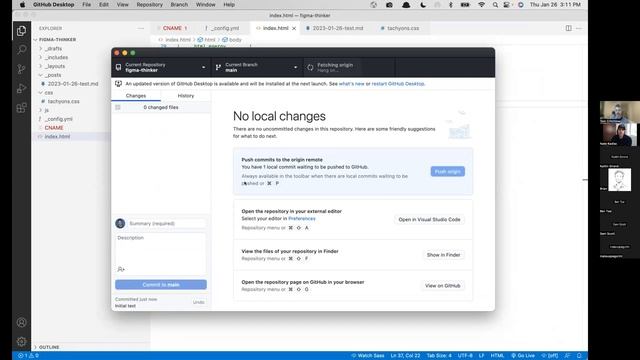Image resolution: width=640 pixels, height=360 pixels.
Task: Open the Branch menu in menu bar
Action: pos(179,4)
